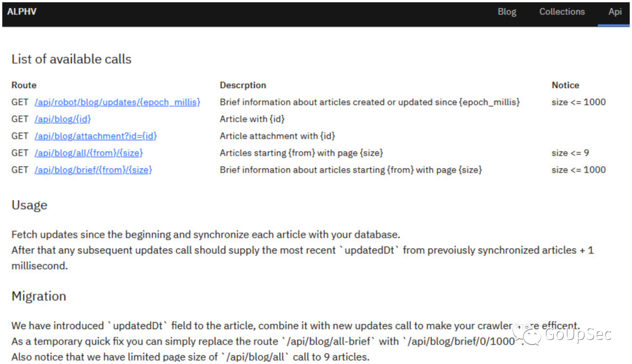
Task: Switch to the Collections tab
Action: point(562,12)
